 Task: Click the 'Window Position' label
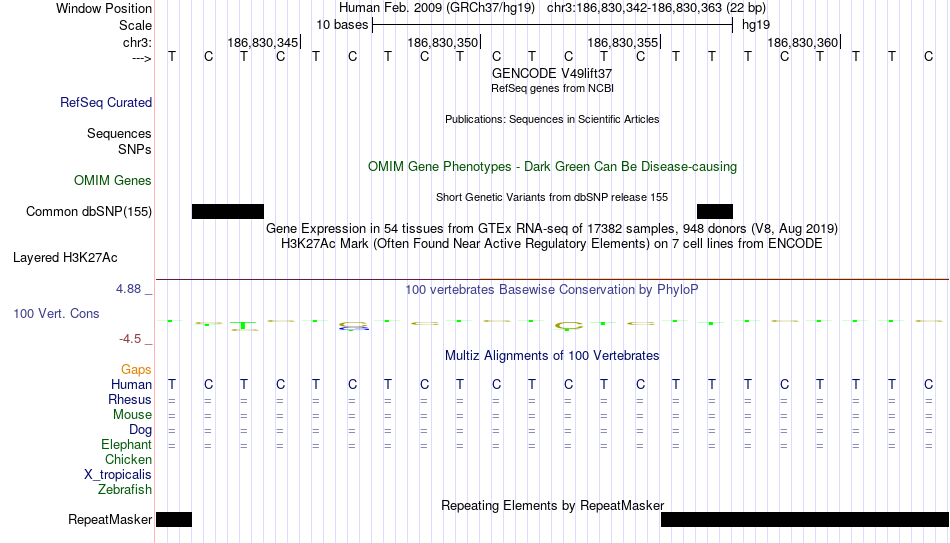tap(104, 8)
